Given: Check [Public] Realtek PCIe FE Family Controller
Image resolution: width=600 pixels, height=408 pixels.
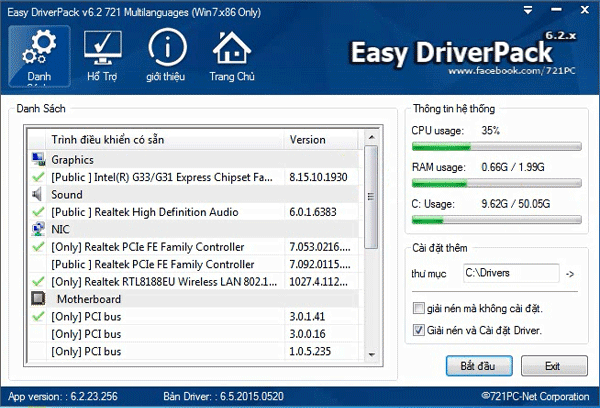Looking at the screenshot, I should [38, 264].
